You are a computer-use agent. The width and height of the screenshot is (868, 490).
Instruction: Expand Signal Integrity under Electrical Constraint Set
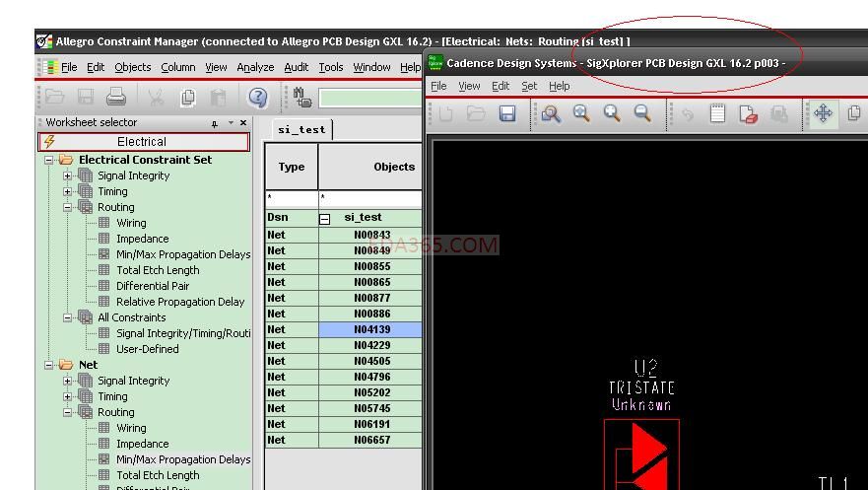tap(68, 176)
